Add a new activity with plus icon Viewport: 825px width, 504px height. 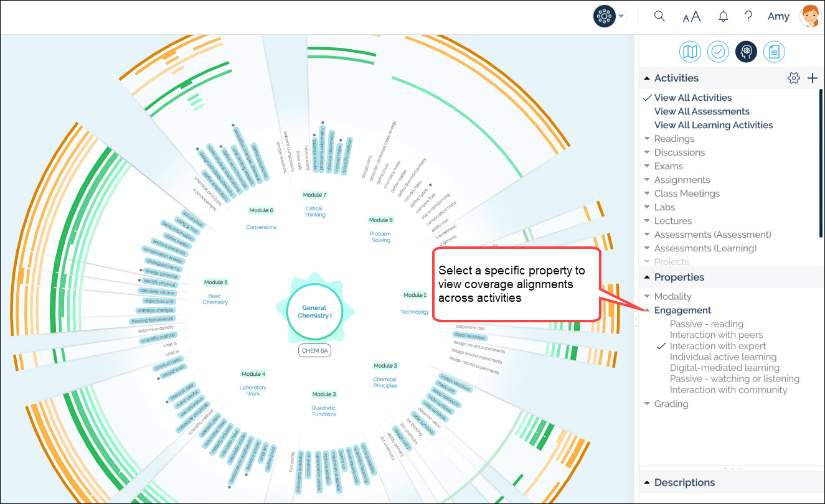pyautogui.click(x=812, y=78)
